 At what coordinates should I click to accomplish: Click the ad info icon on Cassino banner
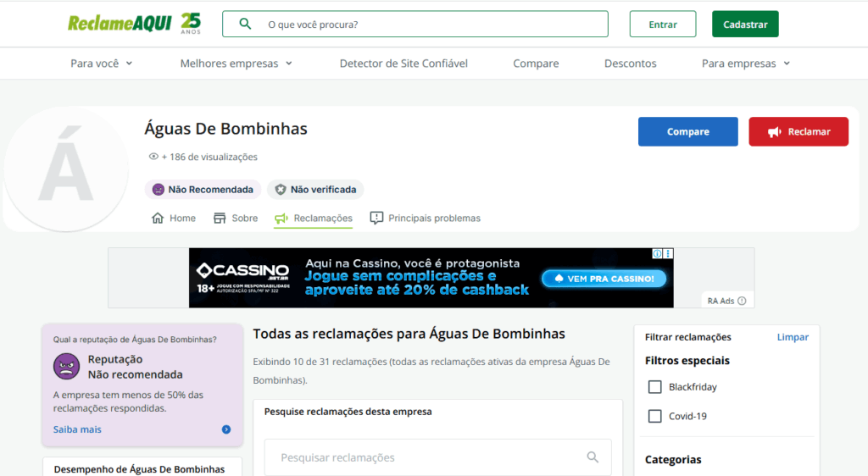point(657,254)
